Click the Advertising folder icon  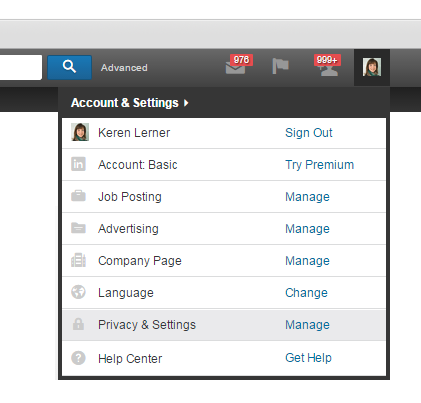coord(78,228)
